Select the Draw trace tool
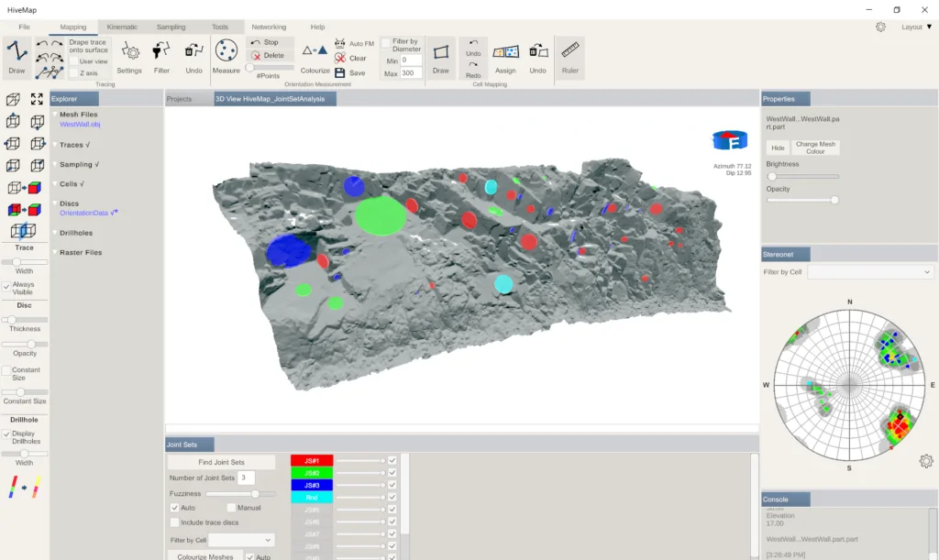The height and width of the screenshot is (560, 939). pos(17,58)
